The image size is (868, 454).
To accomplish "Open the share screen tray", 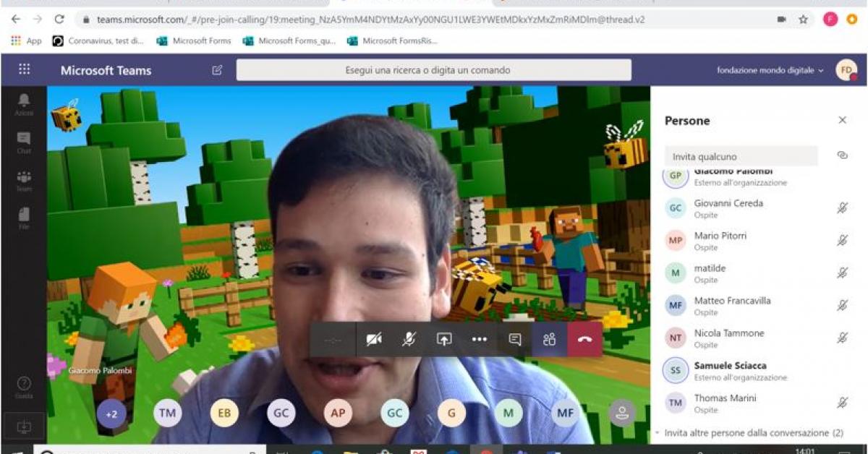I will pos(444,340).
